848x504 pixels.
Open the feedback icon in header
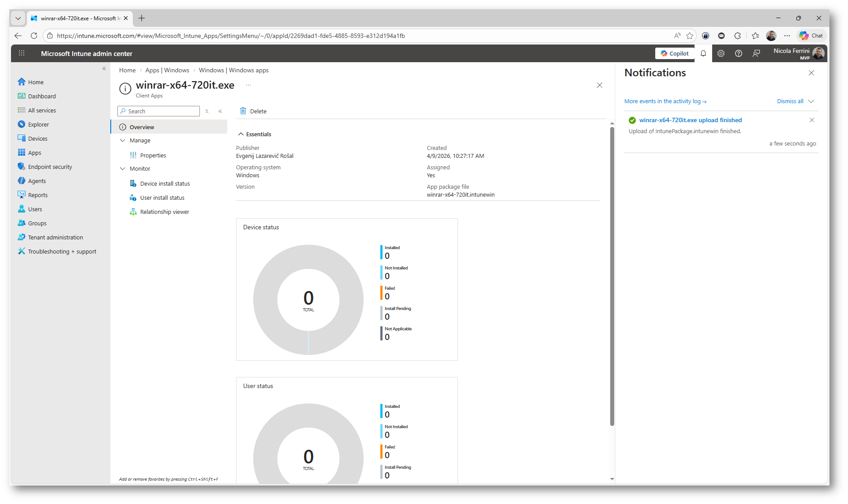[x=756, y=53]
